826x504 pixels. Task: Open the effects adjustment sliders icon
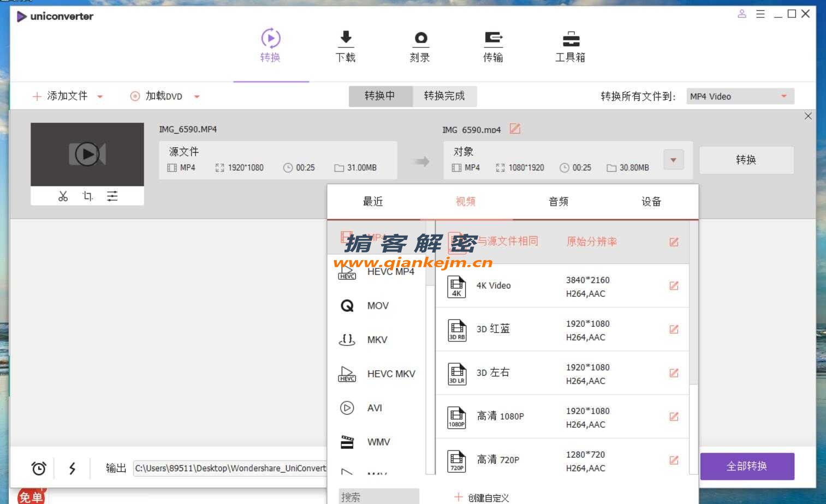pyautogui.click(x=112, y=196)
